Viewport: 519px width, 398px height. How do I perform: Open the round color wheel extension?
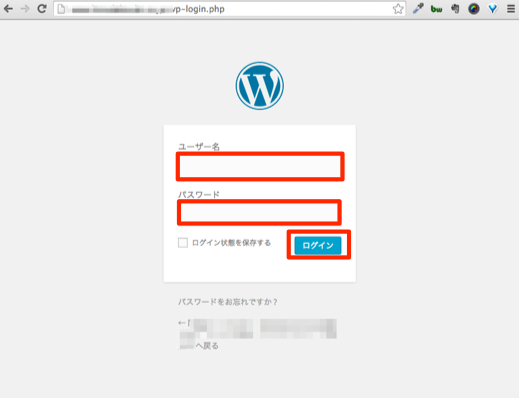474,9
